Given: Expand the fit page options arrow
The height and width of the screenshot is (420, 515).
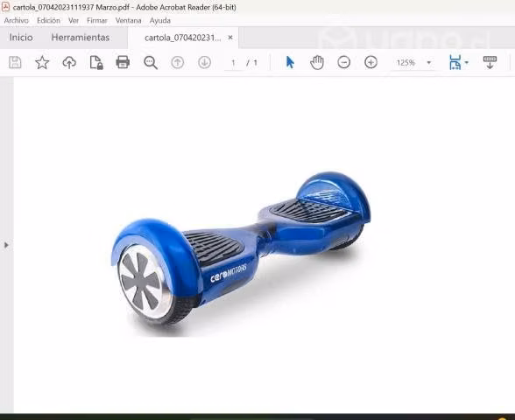Looking at the screenshot, I should (x=466, y=62).
